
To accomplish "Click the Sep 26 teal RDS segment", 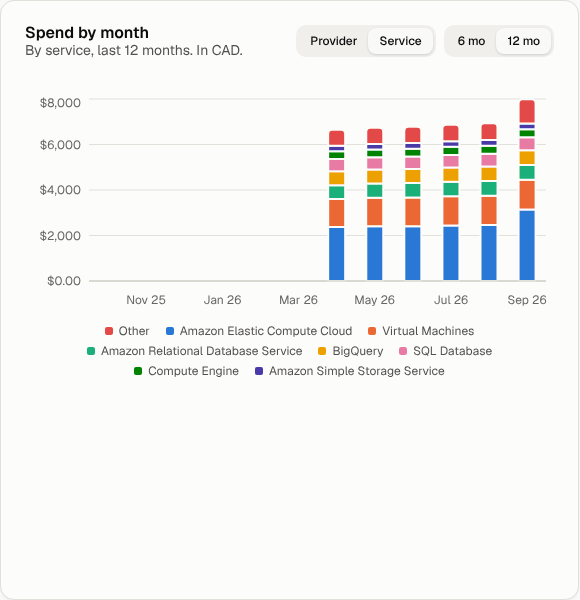I will 527,173.
